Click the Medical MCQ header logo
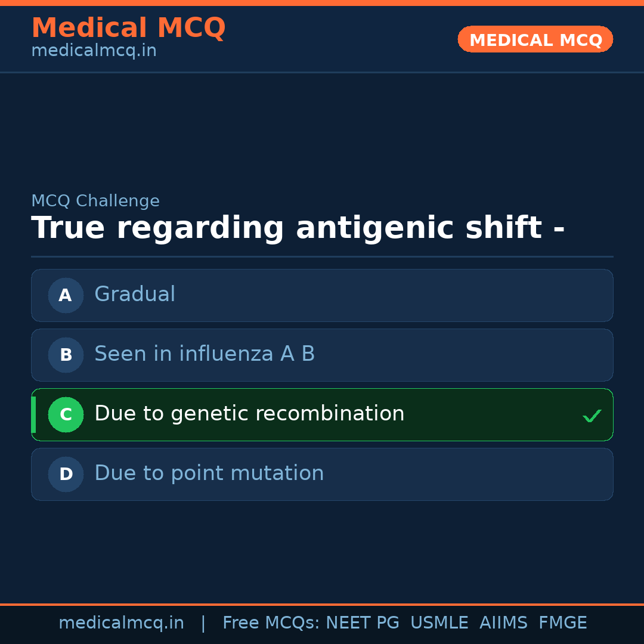 tap(128, 27)
